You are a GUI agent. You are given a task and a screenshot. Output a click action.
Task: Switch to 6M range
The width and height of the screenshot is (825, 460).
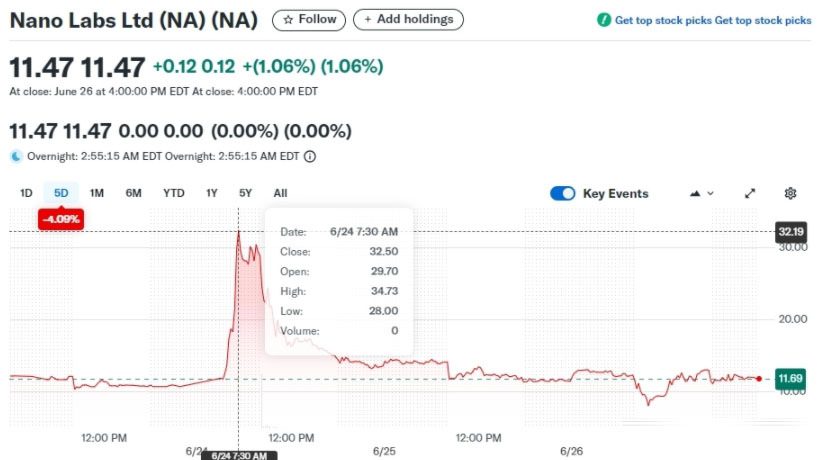[x=133, y=193]
